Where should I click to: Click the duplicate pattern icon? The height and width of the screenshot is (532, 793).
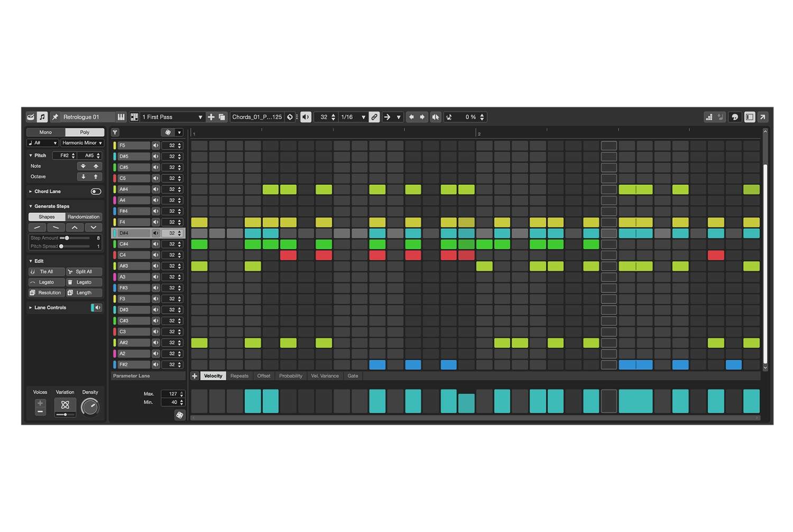point(222,117)
